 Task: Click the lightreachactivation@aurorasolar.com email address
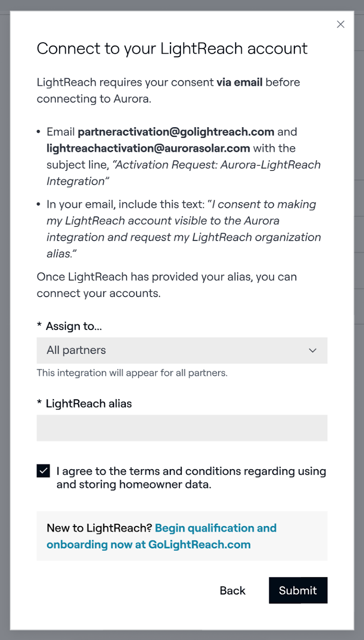pos(148,148)
